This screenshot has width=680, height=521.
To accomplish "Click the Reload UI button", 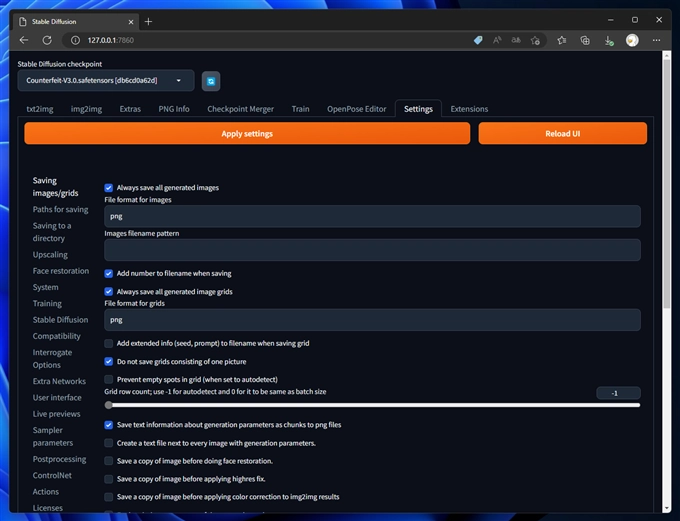I will pyautogui.click(x=562, y=134).
